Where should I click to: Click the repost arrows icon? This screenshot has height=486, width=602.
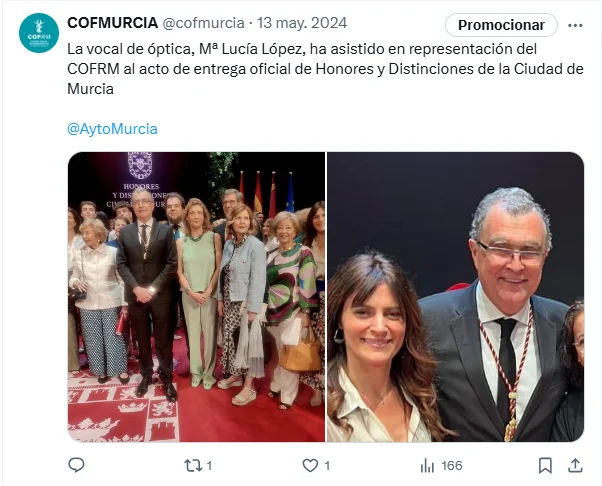193,466
